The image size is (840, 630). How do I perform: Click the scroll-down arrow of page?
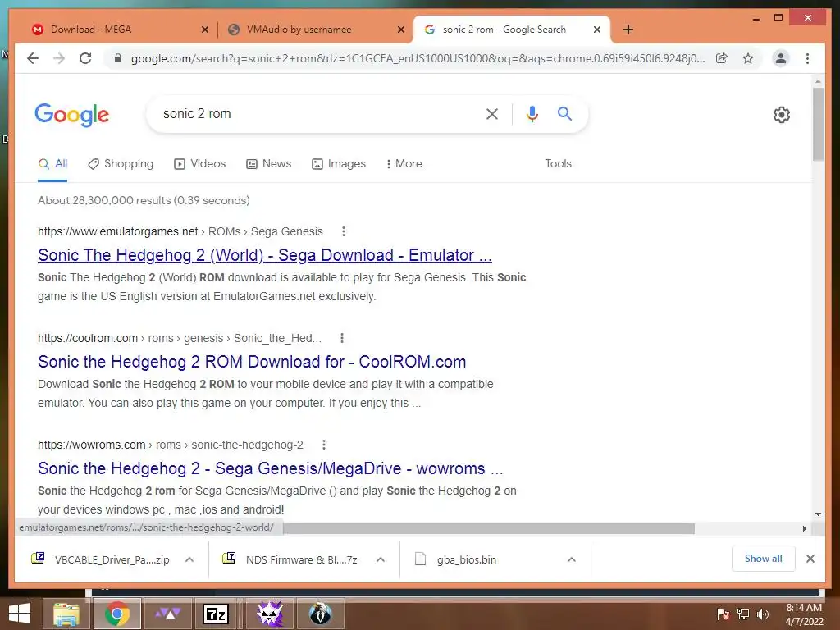coord(818,514)
